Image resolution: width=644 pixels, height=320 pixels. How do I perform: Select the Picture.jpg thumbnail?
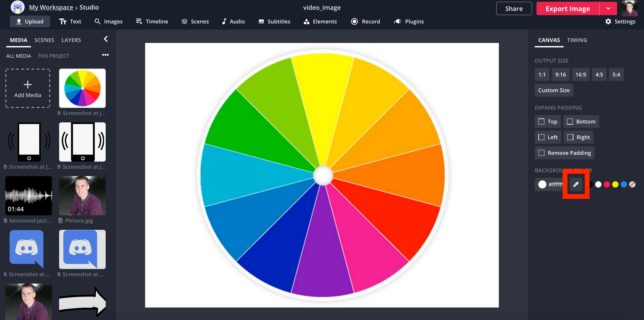[82, 195]
